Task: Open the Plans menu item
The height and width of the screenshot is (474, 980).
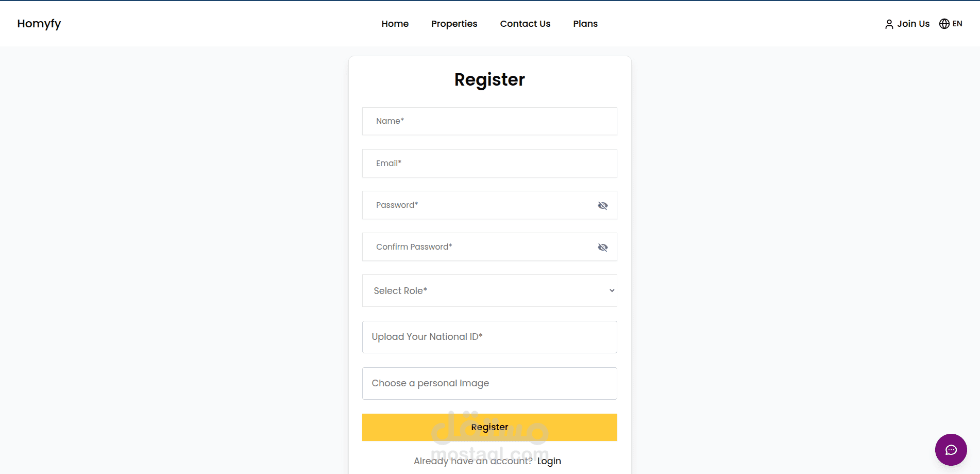Action: [x=585, y=24]
